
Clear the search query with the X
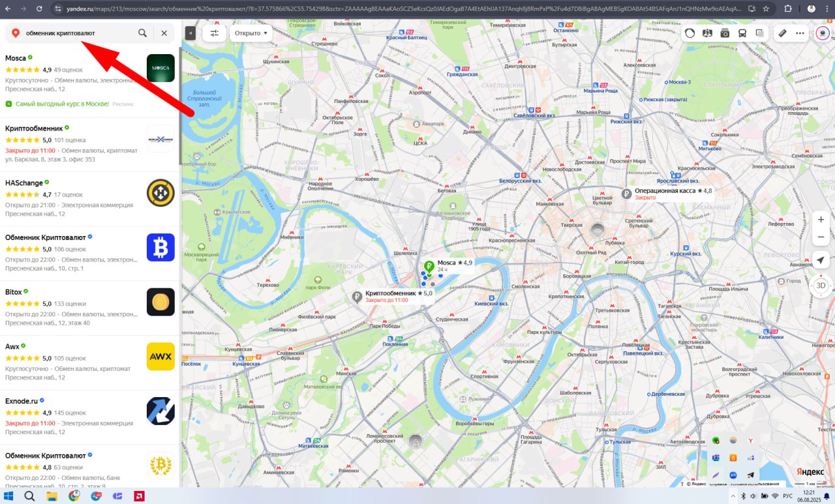pos(164,33)
